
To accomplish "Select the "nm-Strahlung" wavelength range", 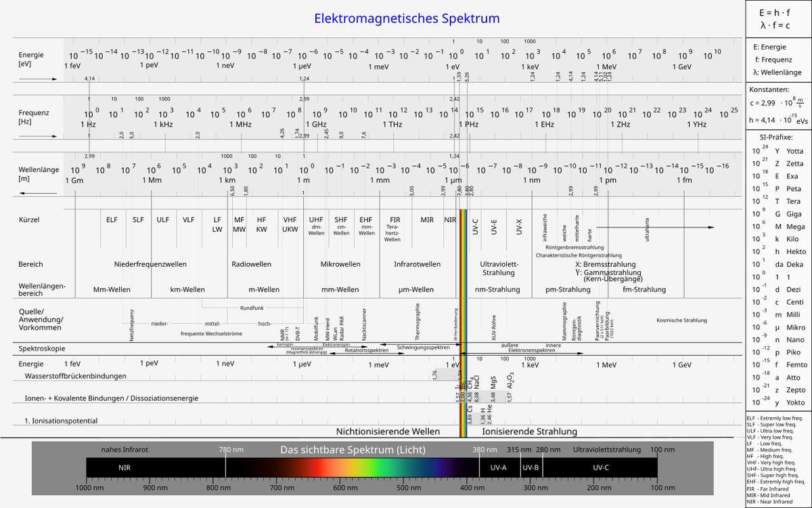I will pos(497,289).
